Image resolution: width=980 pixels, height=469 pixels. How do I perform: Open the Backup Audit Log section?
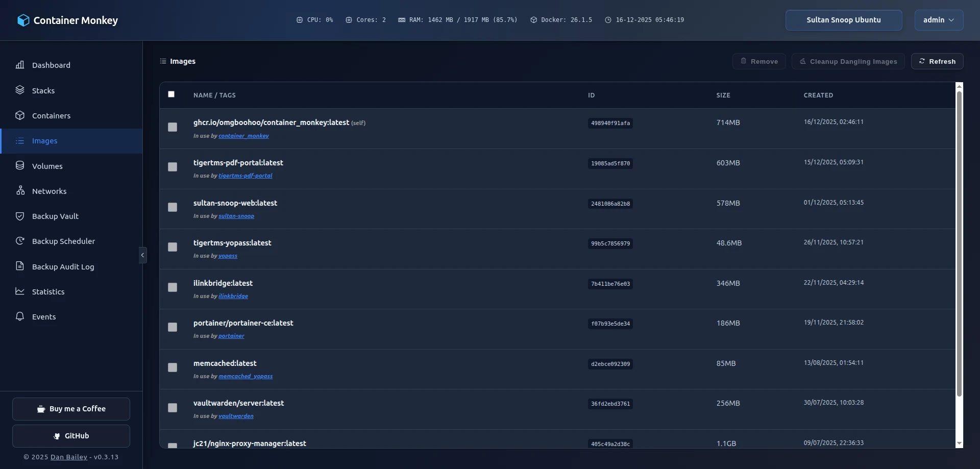pos(63,266)
